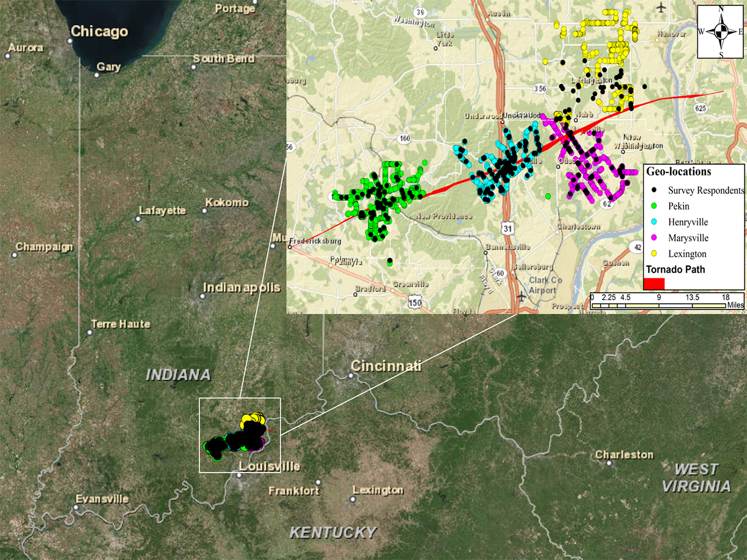Click the Route 150 highway shield
The height and width of the screenshot is (560, 747).
coord(415,303)
